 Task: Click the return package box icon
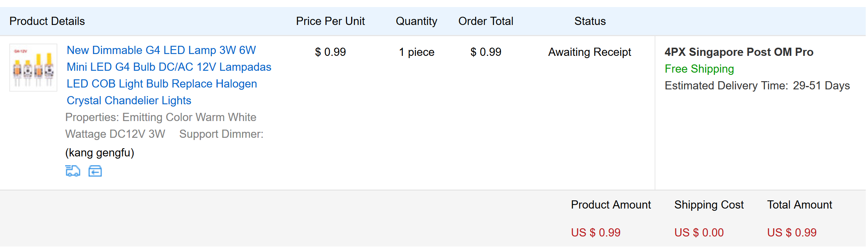coord(95,171)
